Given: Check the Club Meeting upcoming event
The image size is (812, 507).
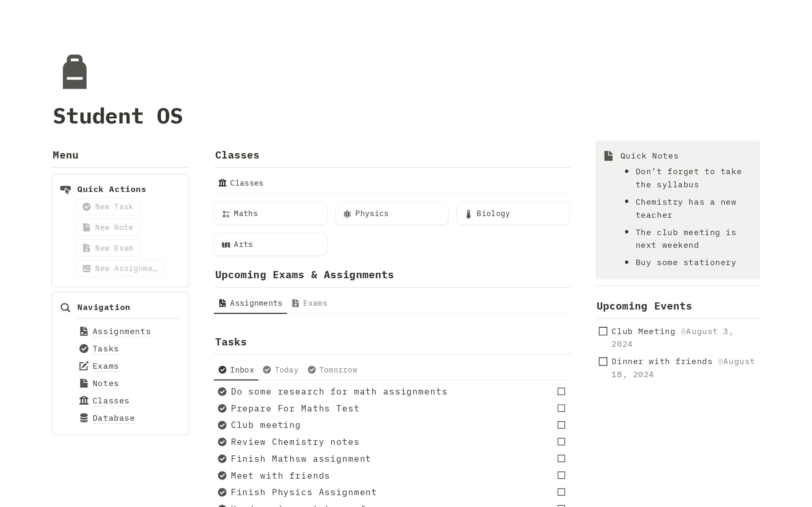Looking at the screenshot, I should pyautogui.click(x=603, y=332).
